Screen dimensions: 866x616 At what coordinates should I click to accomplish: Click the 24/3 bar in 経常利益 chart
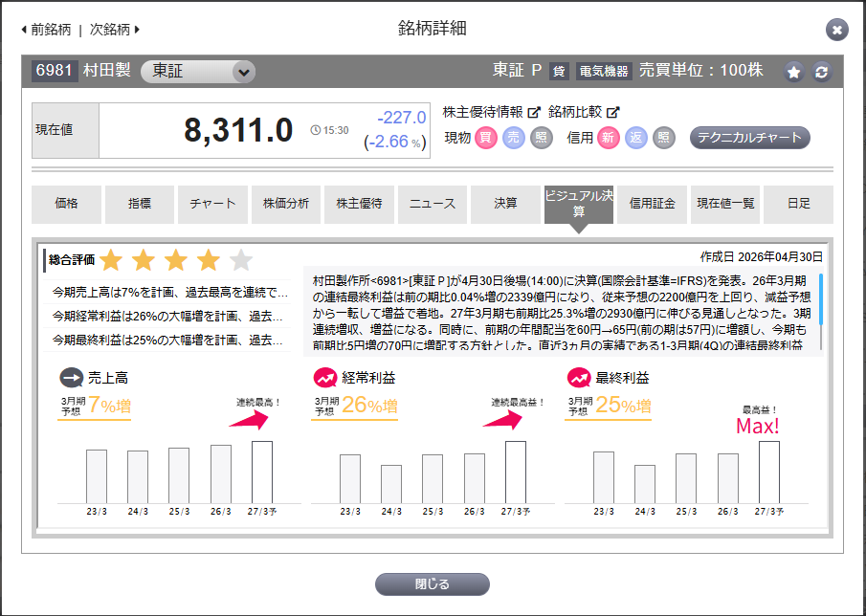tap(391, 484)
